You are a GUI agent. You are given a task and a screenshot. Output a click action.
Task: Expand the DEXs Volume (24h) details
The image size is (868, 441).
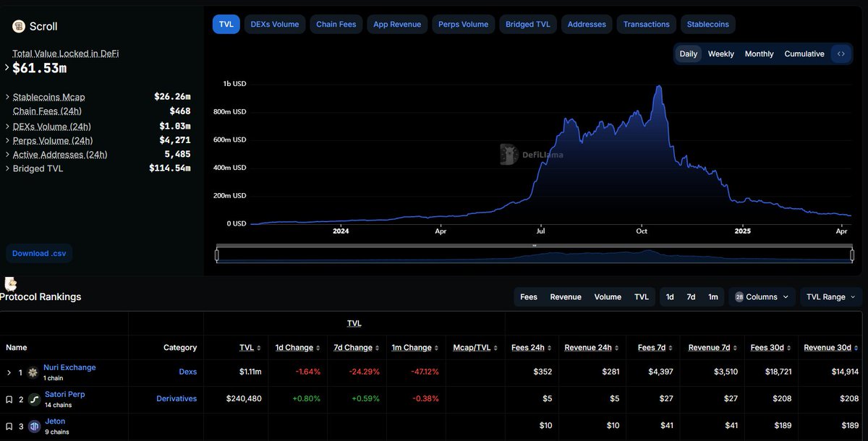(x=7, y=127)
